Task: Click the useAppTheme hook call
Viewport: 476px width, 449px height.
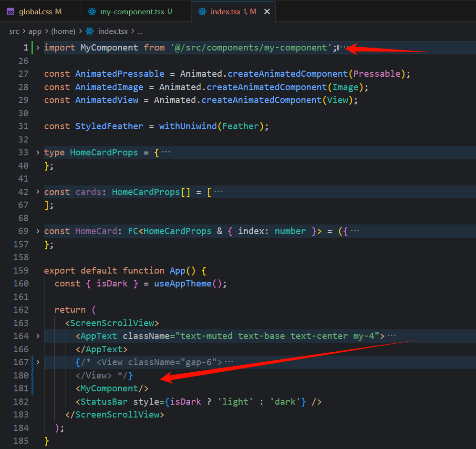Action: (x=183, y=284)
